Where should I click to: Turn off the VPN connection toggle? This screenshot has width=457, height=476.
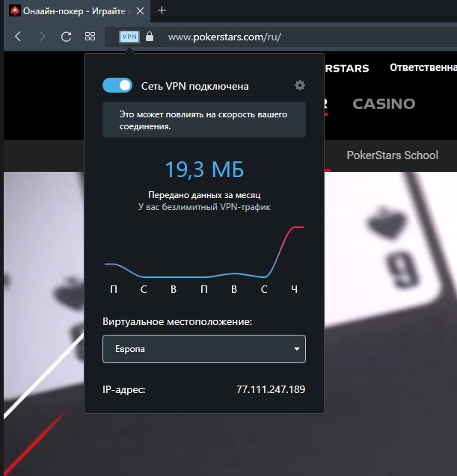pyautogui.click(x=117, y=85)
